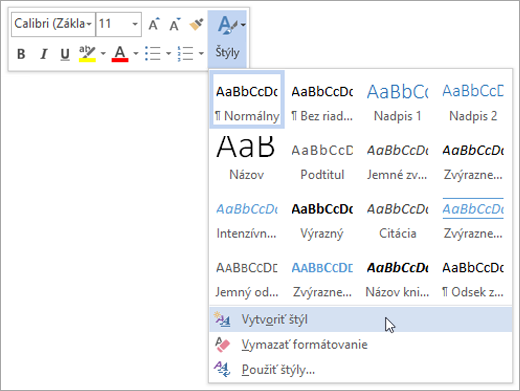Apply the Názov title style
This screenshot has width=520, height=391.
(247, 158)
